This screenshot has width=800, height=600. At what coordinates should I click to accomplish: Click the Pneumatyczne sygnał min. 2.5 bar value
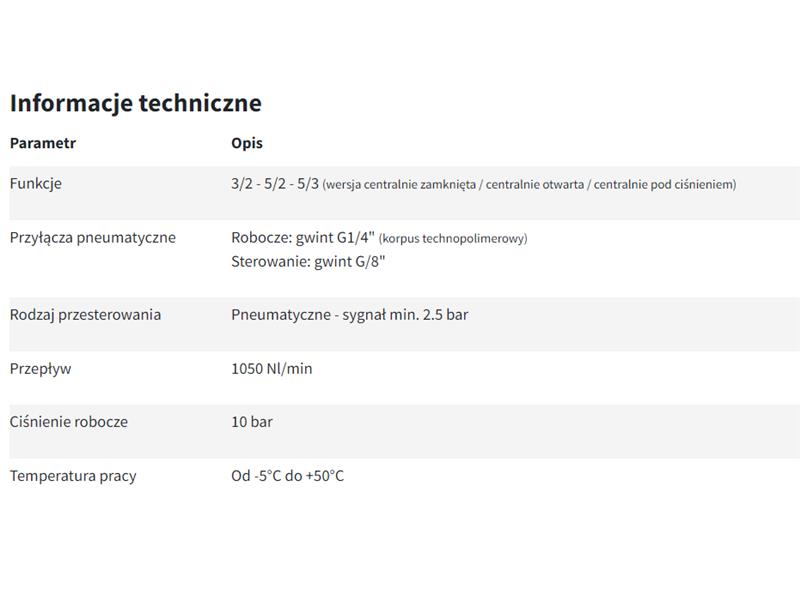click(x=349, y=315)
